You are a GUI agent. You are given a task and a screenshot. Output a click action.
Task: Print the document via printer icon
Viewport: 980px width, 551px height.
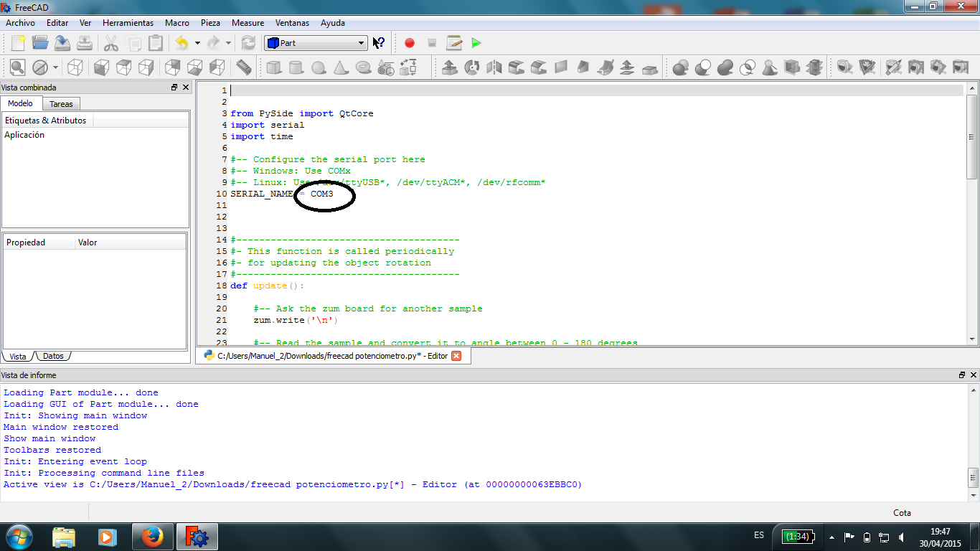pos(85,43)
